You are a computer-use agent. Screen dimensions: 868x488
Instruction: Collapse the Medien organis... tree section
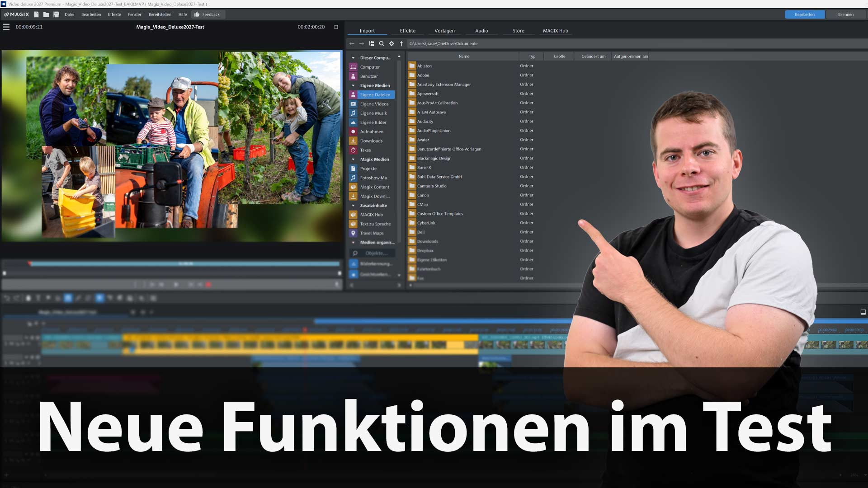point(354,243)
